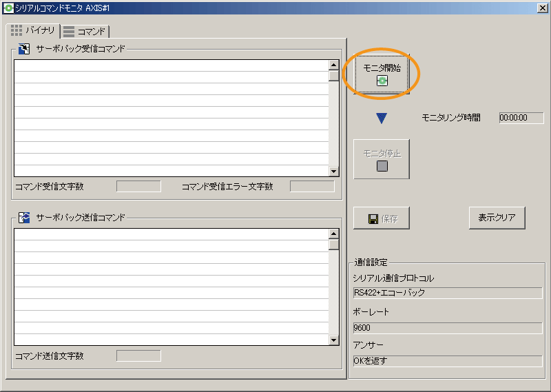Click the send command panel icon
The image size is (551, 392).
tap(24, 217)
